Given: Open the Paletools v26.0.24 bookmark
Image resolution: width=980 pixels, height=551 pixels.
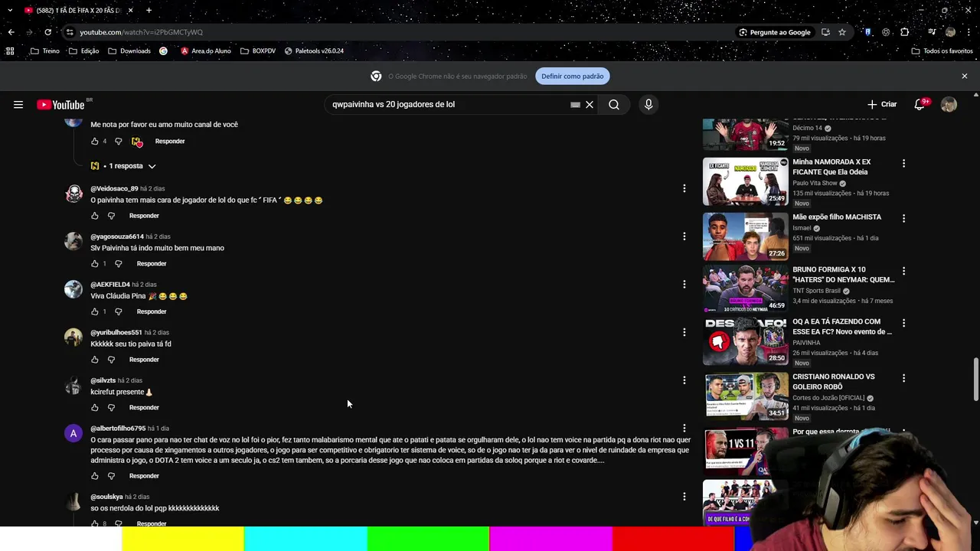Looking at the screenshot, I should pos(314,51).
